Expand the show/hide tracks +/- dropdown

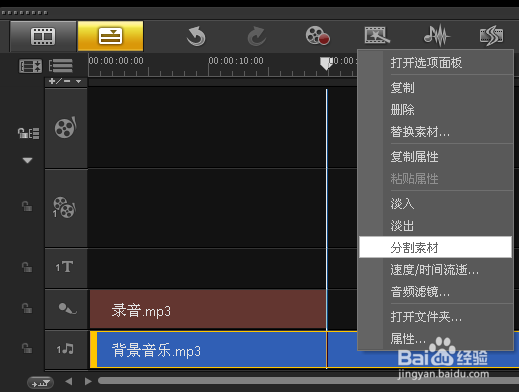click(65, 81)
